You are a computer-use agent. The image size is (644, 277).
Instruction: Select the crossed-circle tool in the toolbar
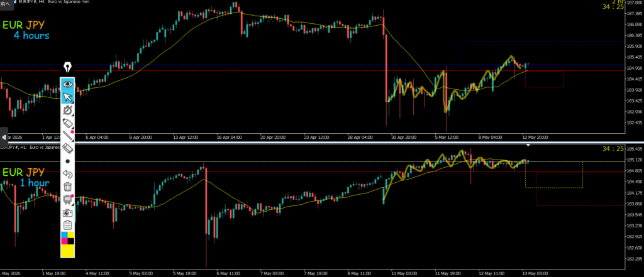coord(68,110)
